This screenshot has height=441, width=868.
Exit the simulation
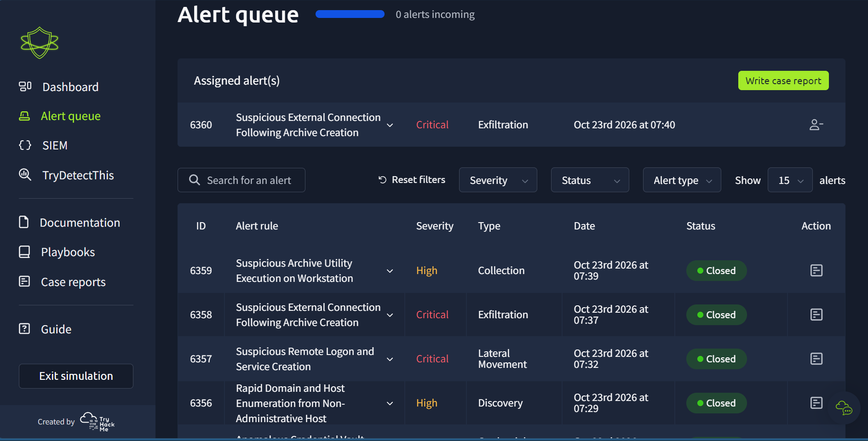(76, 376)
